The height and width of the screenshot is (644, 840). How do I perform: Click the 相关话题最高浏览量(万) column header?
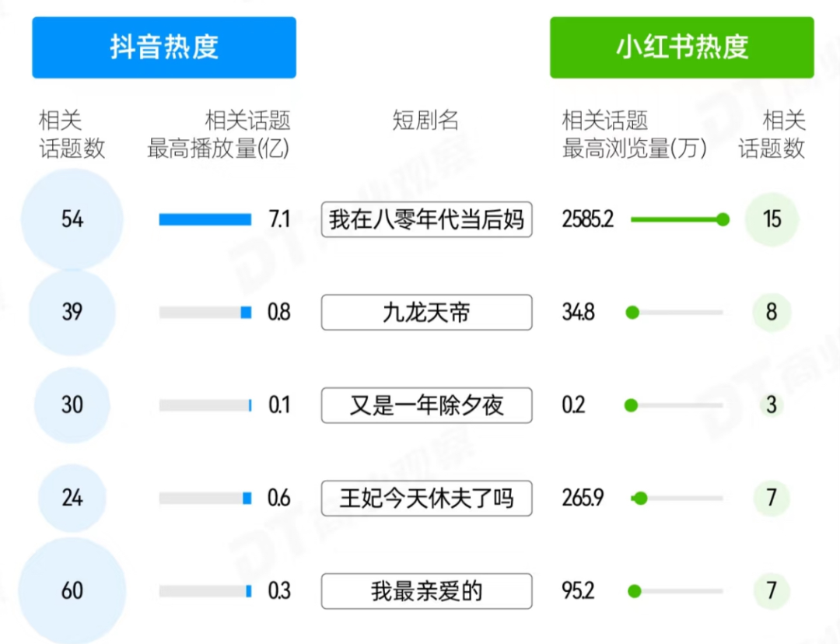tap(634, 135)
